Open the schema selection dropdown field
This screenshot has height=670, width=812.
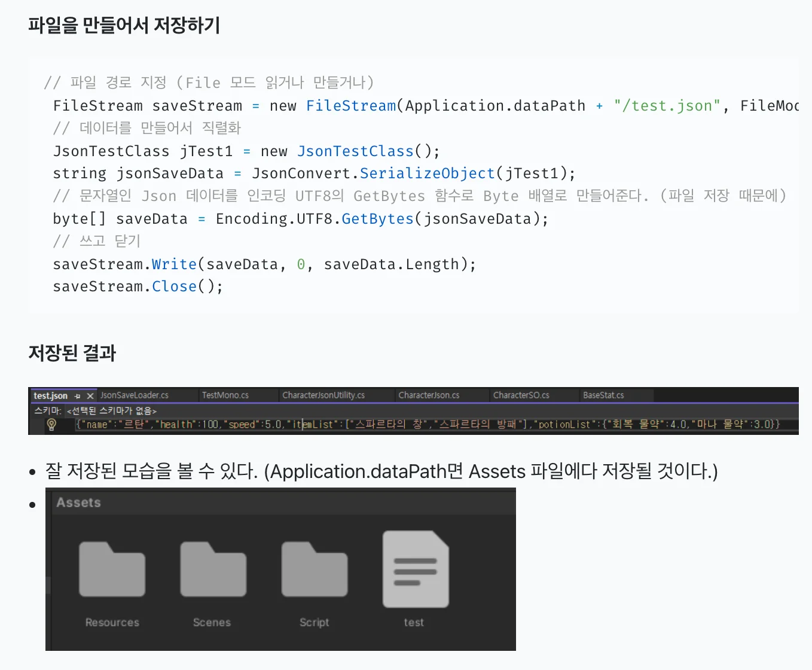112,411
